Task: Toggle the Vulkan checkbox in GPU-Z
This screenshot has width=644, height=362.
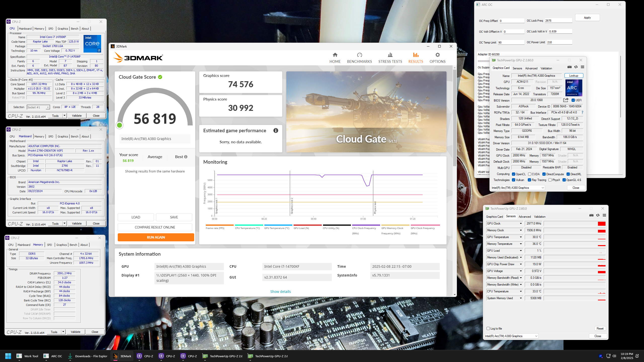Action: (x=513, y=180)
